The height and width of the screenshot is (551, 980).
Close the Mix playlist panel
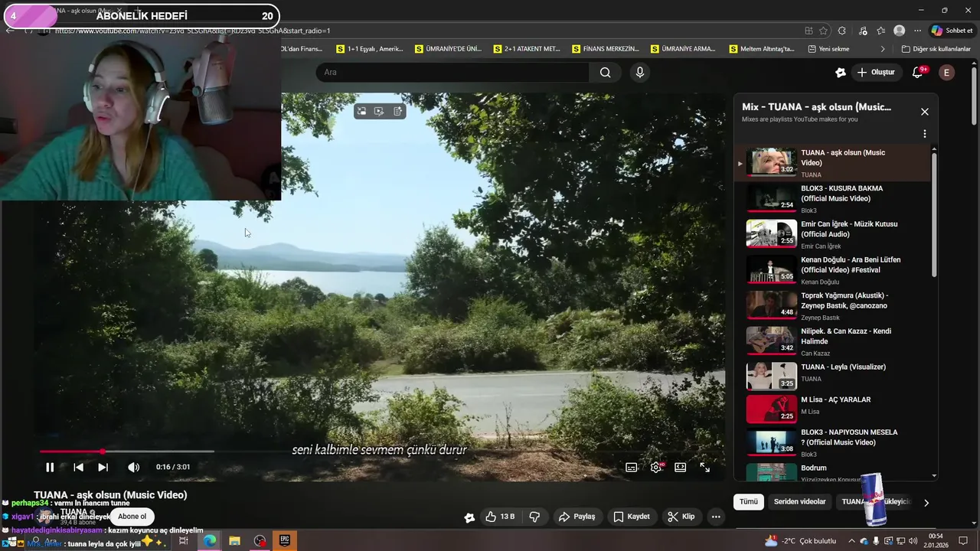point(924,112)
